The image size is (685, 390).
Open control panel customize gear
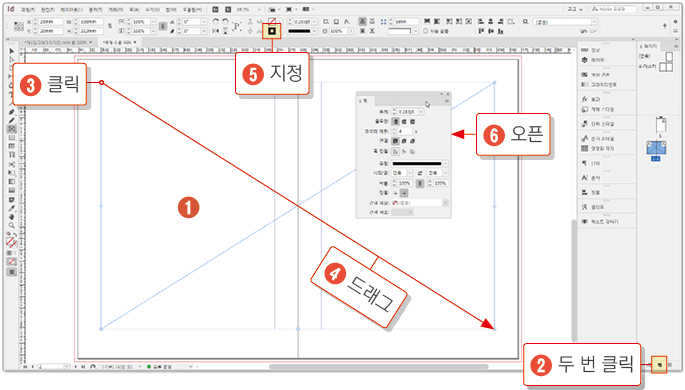coord(675,21)
